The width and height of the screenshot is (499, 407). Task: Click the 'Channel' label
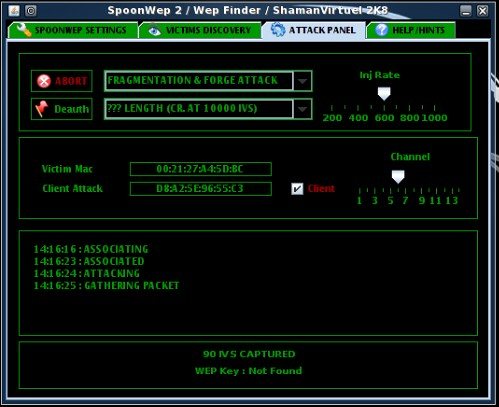click(410, 157)
